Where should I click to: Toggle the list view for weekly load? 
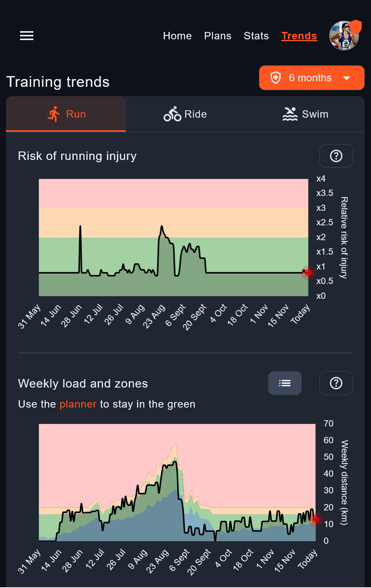point(285,383)
